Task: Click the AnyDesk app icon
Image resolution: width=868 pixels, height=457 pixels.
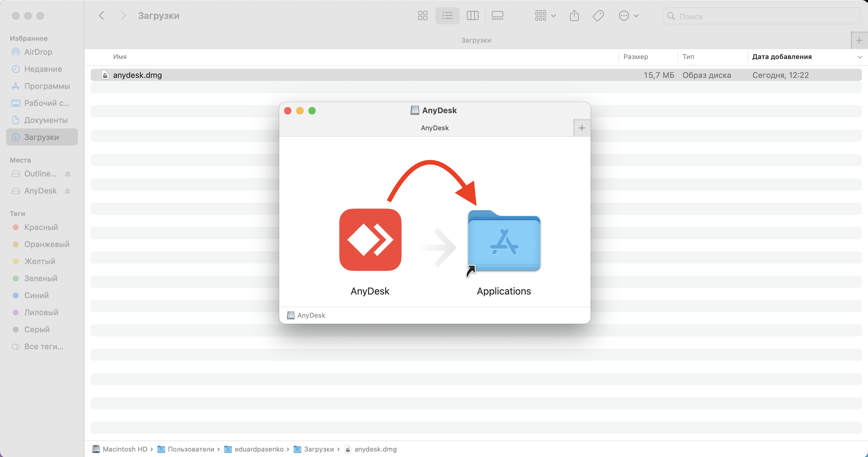Action: [x=370, y=240]
